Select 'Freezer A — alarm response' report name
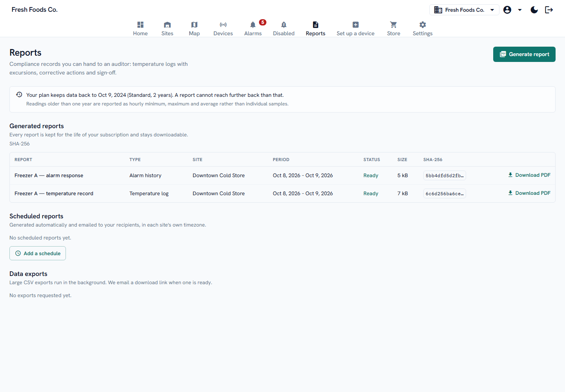 (49, 176)
